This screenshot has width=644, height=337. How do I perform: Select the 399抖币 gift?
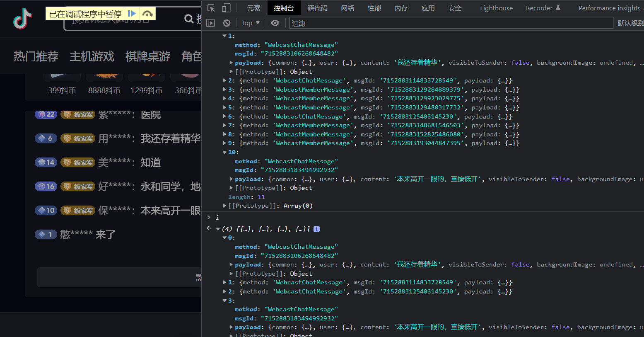[62, 90]
